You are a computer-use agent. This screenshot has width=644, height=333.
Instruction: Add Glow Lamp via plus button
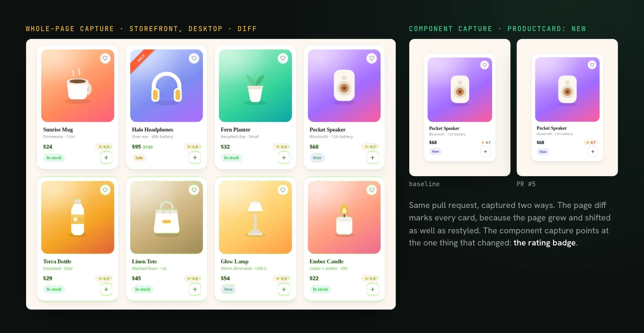pos(284,289)
